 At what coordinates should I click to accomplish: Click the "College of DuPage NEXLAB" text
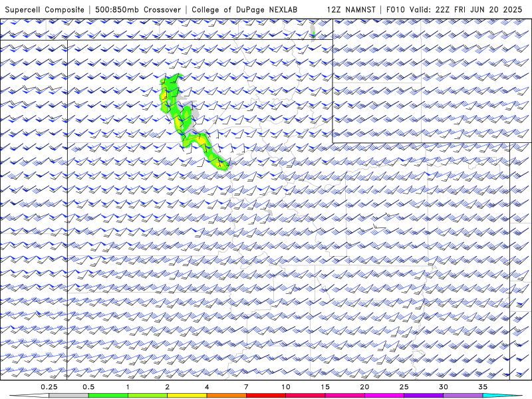tap(244, 9)
